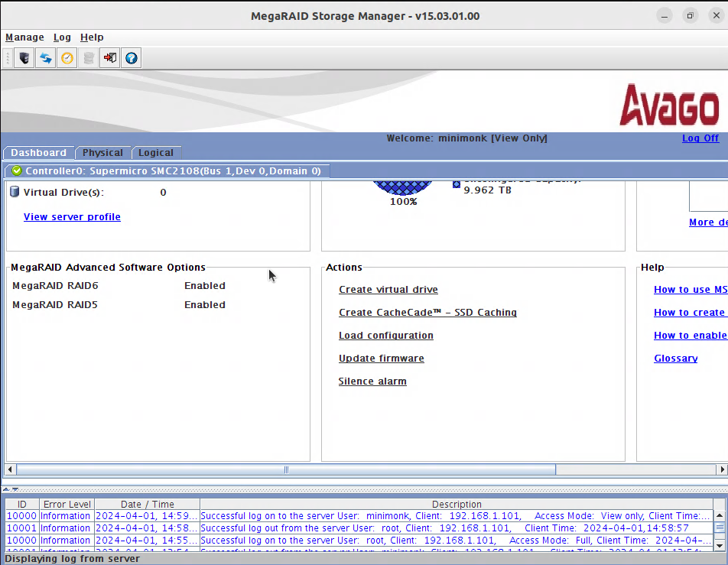Collapse log panel using divider up arrow
This screenshot has width=728, height=565.
pos(6,489)
